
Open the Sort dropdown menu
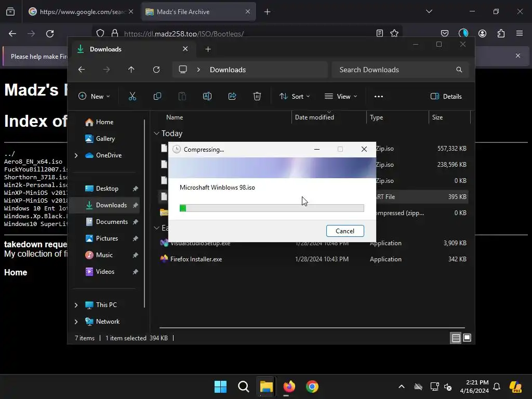[x=294, y=96]
